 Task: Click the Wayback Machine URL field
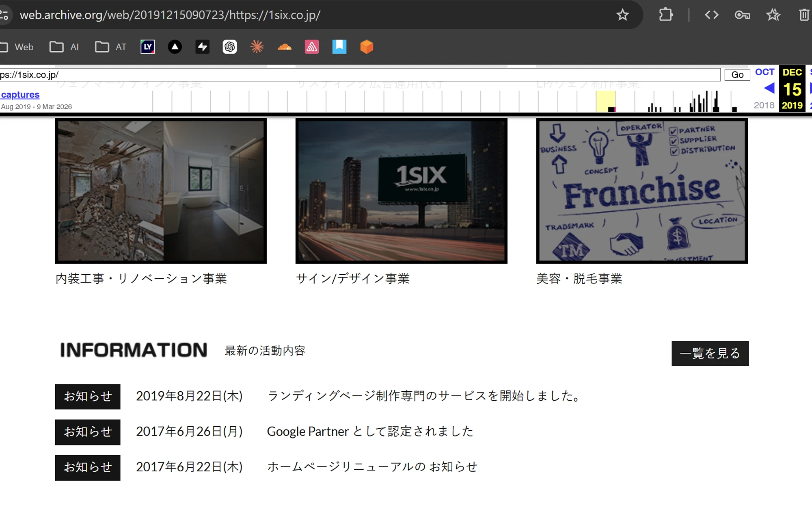coord(360,75)
